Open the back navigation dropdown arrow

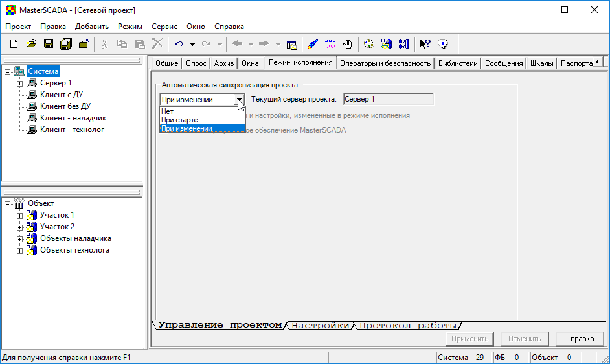pyautogui.click(x=251, y=45)
